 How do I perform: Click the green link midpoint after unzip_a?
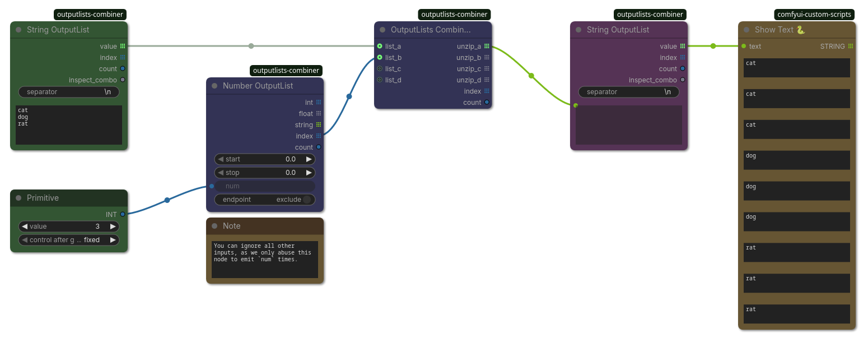pyautogui.click(x=531, y=76)
